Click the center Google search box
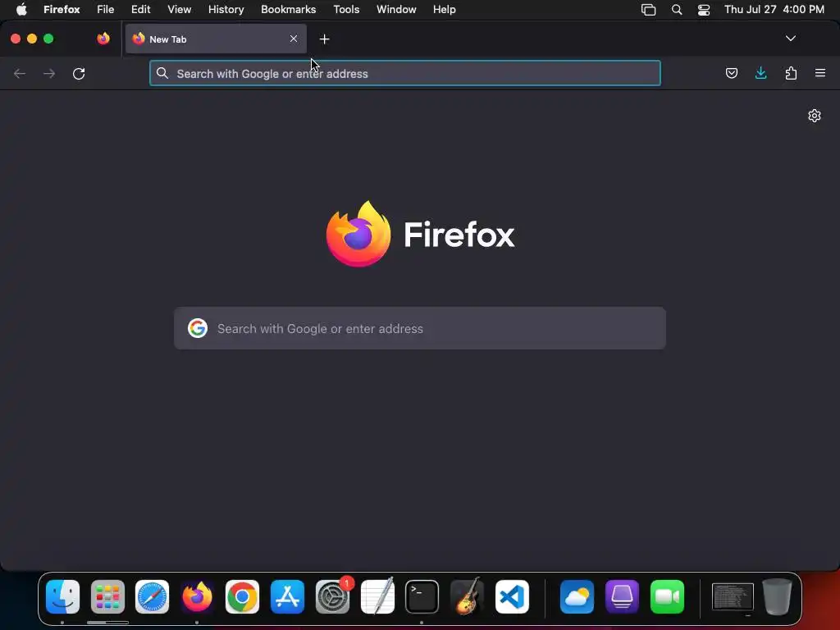 coord(420,328)
